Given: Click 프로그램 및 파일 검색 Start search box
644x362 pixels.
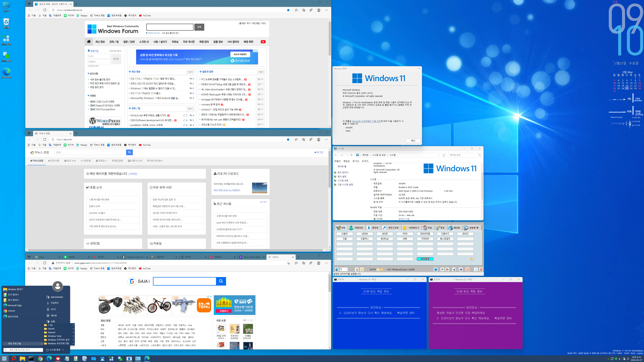Looking at the screenshot, I should pos(23,350).
